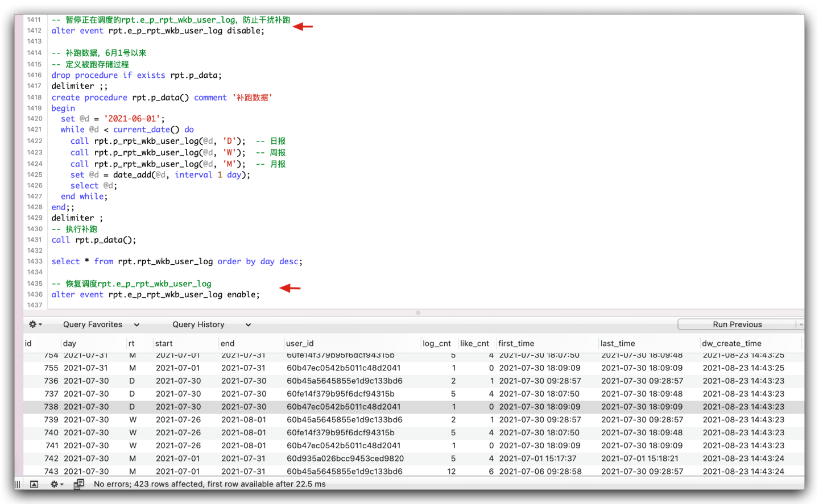Click the call line with the 'M' argument
The height and width of the screenshot is (504, 819).
tap(178, 164)
